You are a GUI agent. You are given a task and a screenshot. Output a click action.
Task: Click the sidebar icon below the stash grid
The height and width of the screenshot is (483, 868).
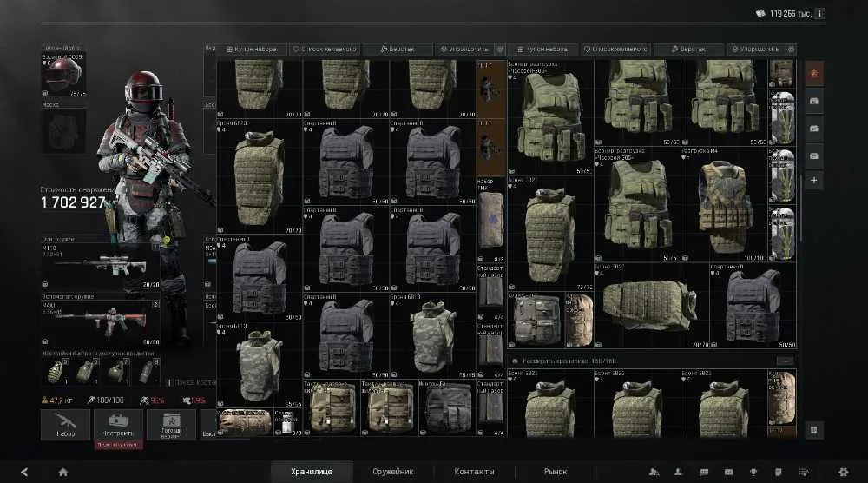[814, 430]
